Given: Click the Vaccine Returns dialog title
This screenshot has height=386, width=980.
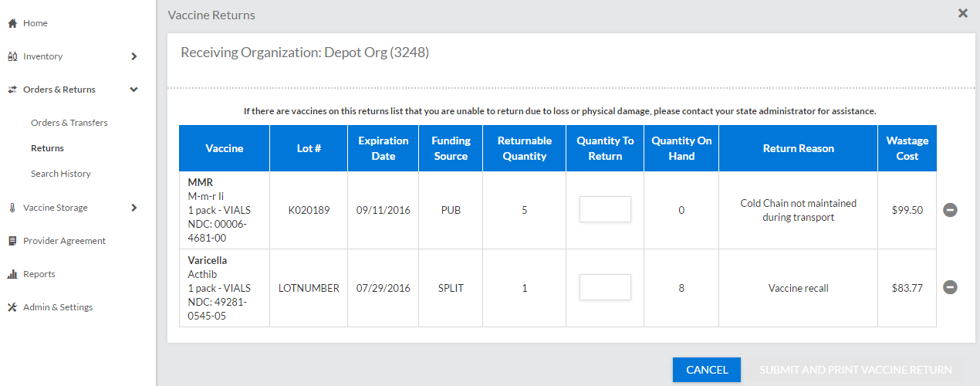Looking at the screenshot, I should [x=211, y=15].
